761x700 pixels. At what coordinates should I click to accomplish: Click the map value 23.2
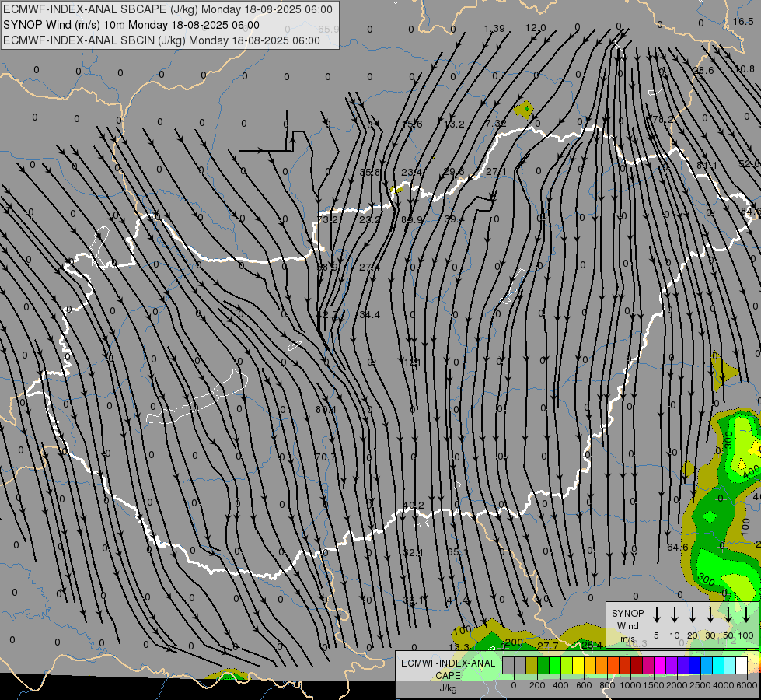(370, 219)
